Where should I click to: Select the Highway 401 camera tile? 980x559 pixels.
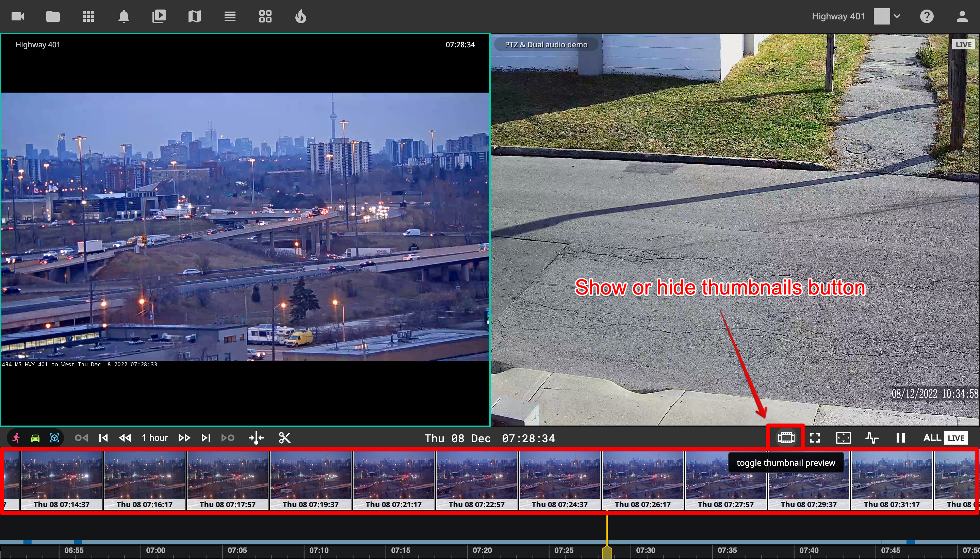(245, 229)
